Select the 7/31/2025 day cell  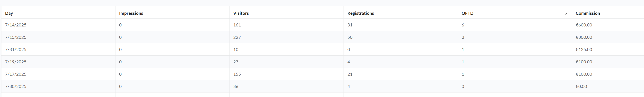click(16, 49)
